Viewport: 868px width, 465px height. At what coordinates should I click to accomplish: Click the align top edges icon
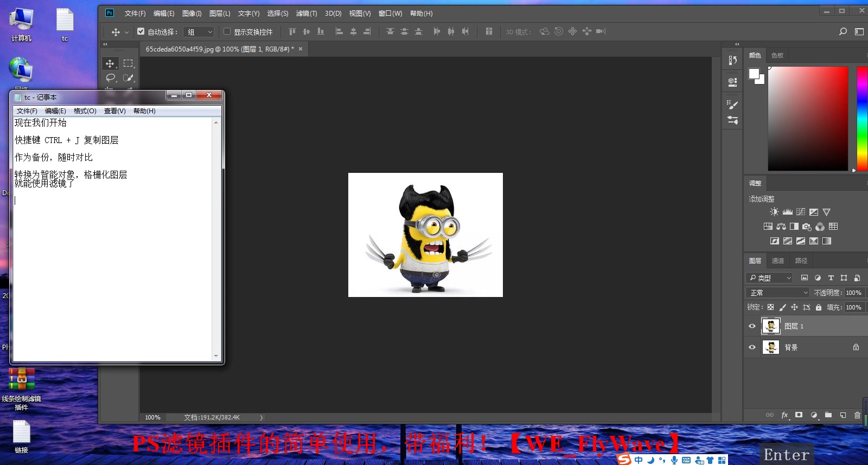point(292,31)
